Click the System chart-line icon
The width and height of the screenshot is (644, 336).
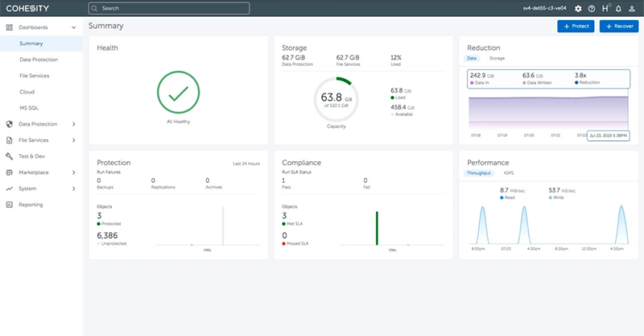point(10,189)
